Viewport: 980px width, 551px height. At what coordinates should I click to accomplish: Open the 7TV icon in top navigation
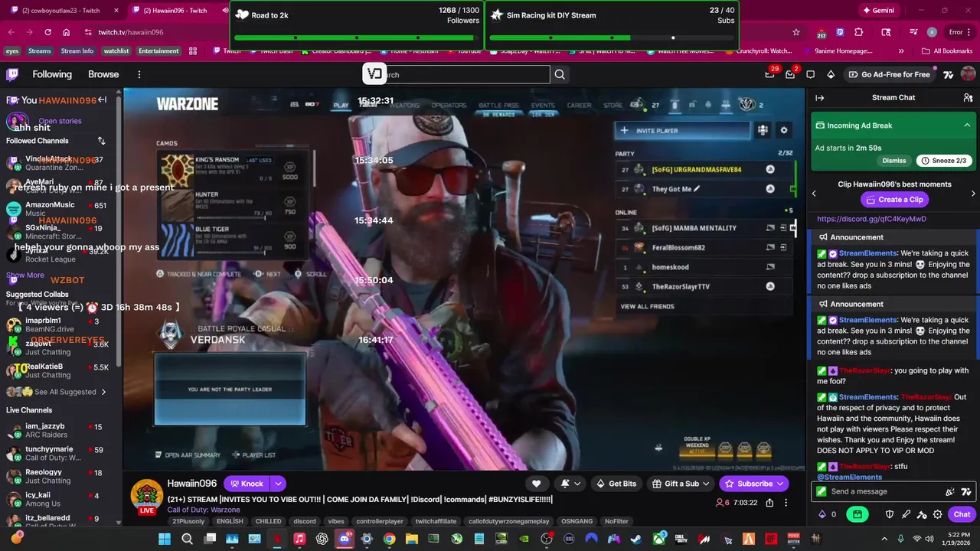coord(948,74)
